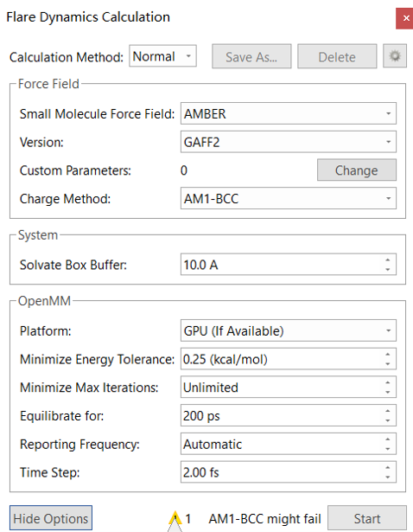The image size is (413, 532).
Task: Open the Calculation Method dropdown
Action: [x=162, y=56]
